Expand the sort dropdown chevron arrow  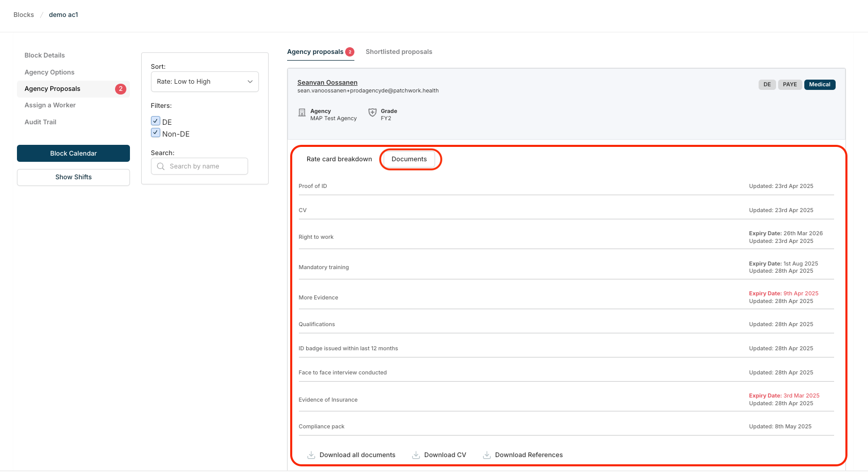pos(250,82)
